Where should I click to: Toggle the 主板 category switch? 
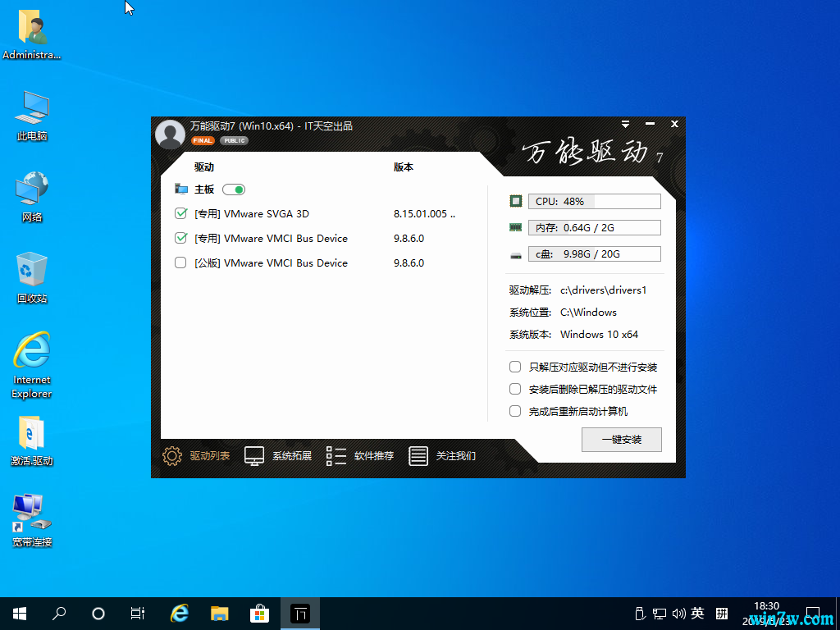234,189
